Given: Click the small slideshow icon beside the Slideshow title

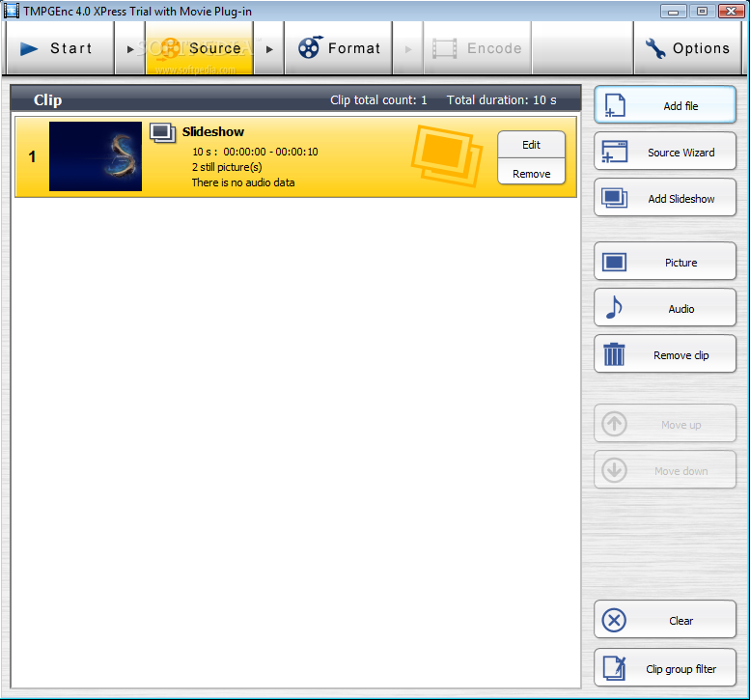Looking at the screenshot, I should [162, 132].
